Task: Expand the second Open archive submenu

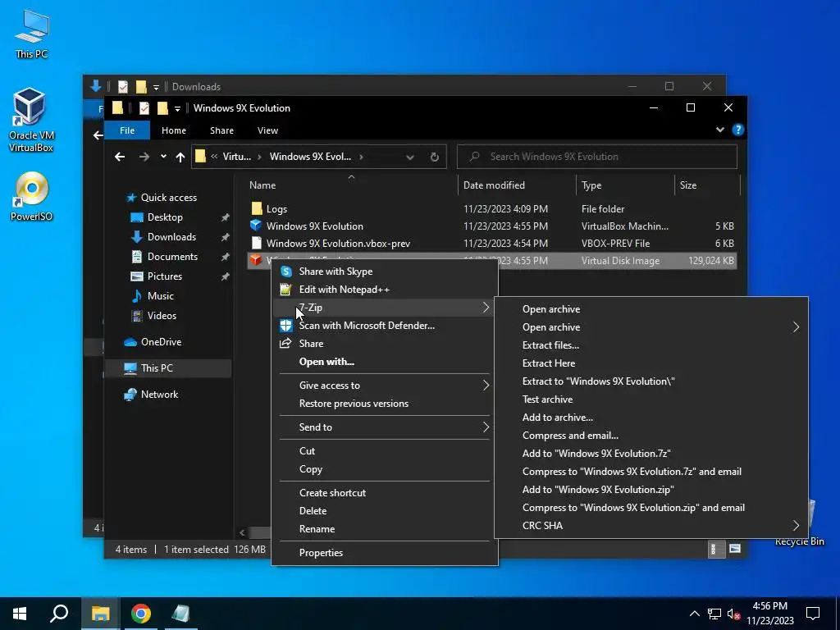Action: (x=796, y=327)
